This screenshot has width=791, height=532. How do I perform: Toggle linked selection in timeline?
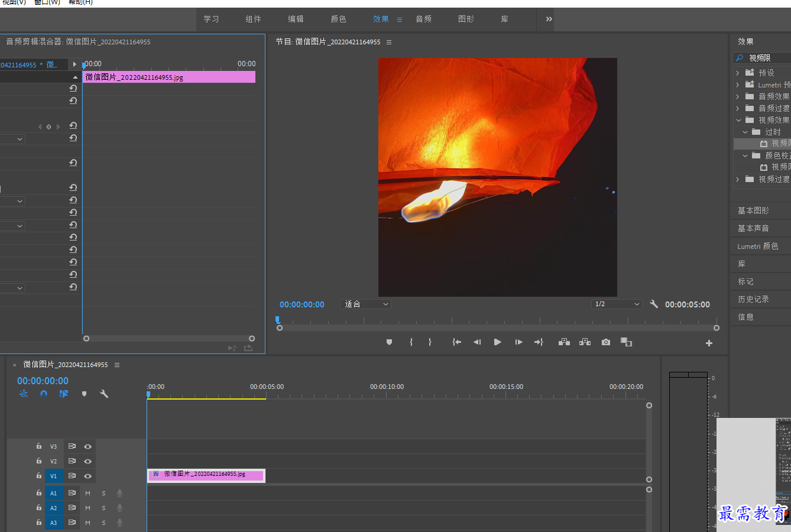tap(64, 394)
